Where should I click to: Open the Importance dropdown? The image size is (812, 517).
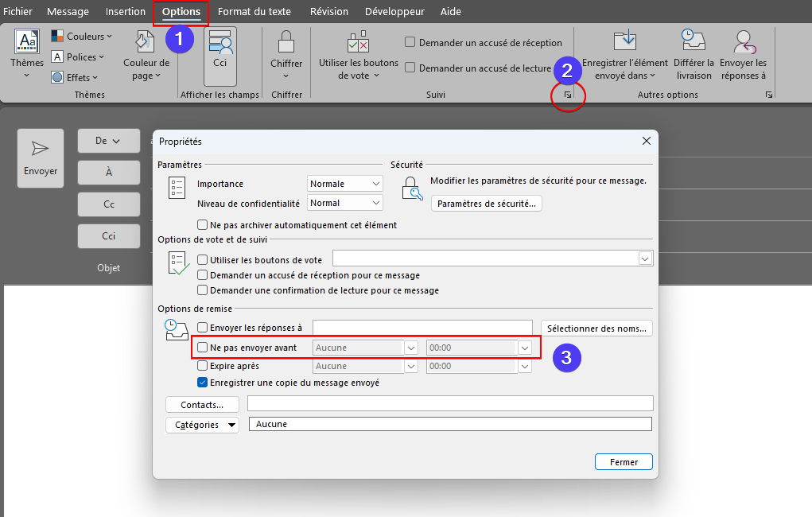click(x=345, y=184)
